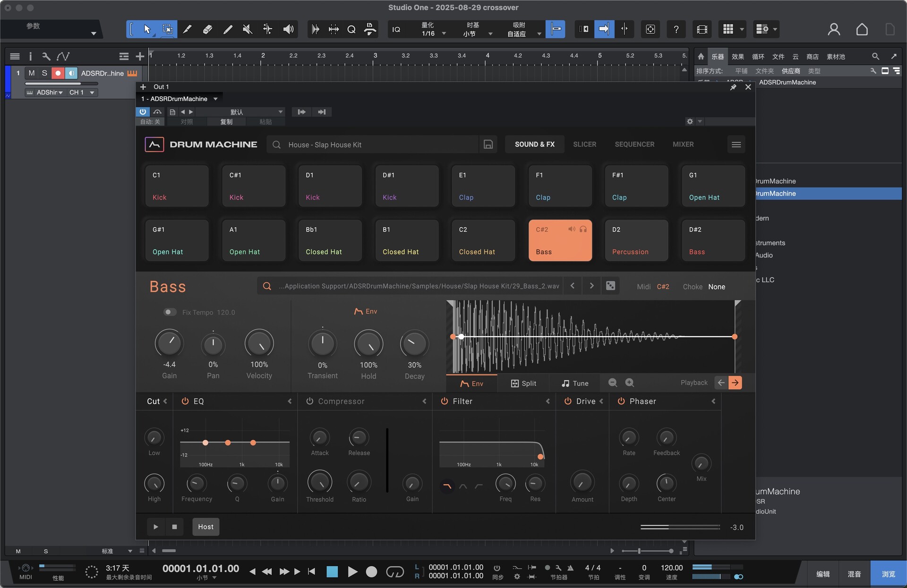
Task: Bypass plugin with power button
Action: pyautogui.click(x=143, y=112)
